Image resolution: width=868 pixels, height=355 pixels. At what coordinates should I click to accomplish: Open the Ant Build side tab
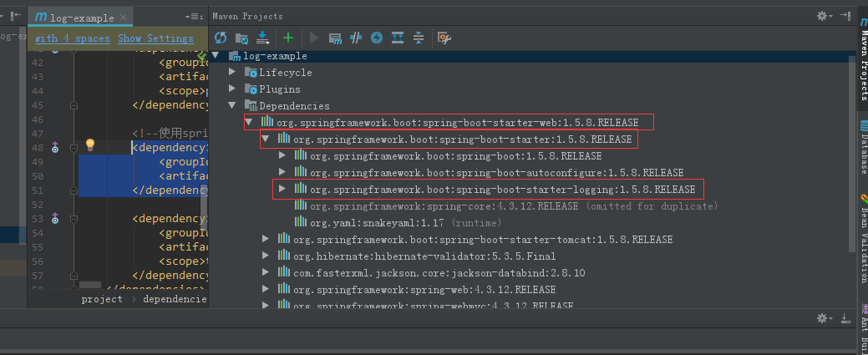(x=862, y=328)
